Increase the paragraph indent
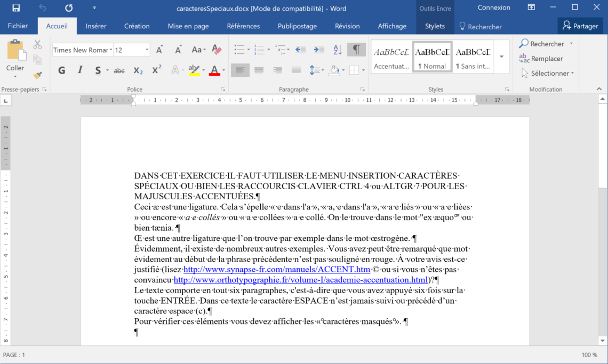The image size is (608, 364). pos(319,50)
